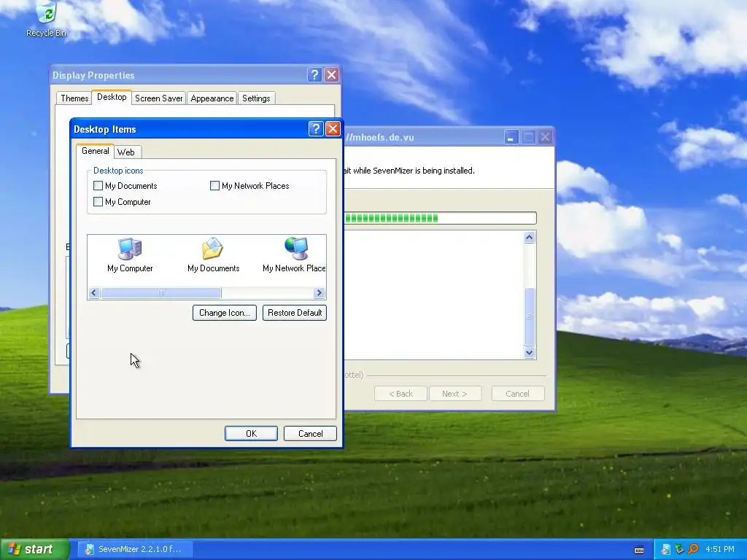This screenshot has width=747, height=560.
Task: Enable the My Documents desktop icon checkbox
Action: coord(98,186)
